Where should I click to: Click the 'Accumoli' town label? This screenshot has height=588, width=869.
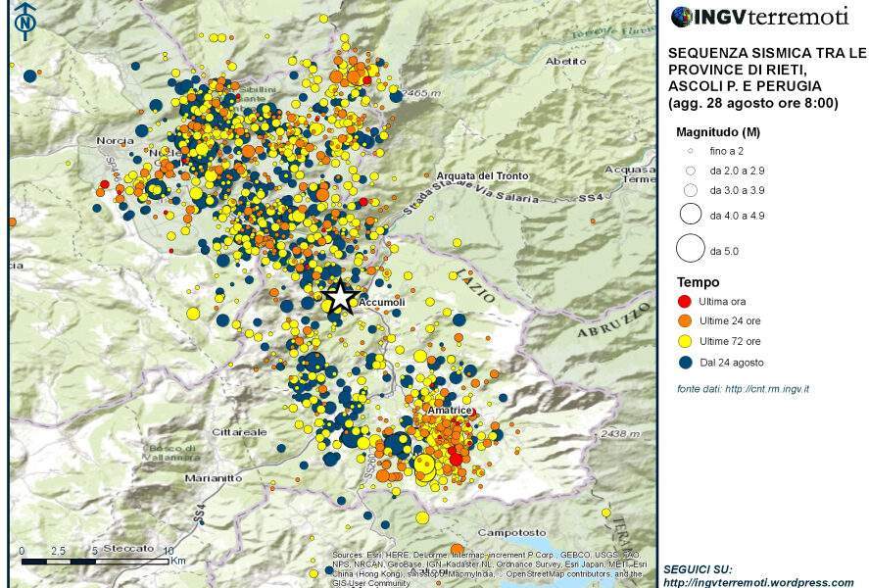(x=382, y=303)
